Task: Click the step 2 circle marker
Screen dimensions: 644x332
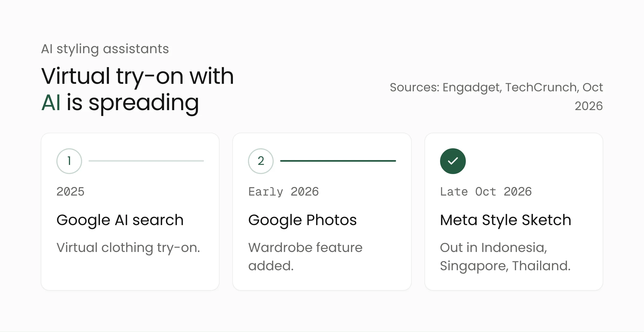Action: coord(261,161)
